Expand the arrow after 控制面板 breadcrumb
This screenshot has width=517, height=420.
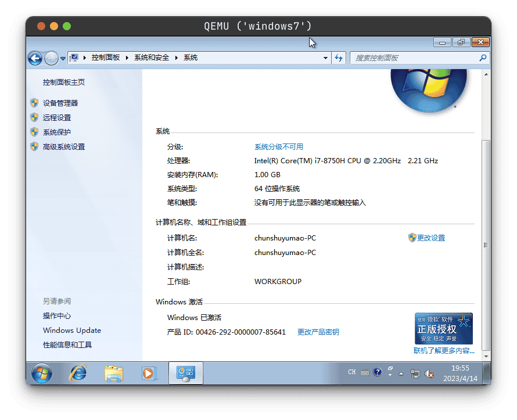(127, 58)
